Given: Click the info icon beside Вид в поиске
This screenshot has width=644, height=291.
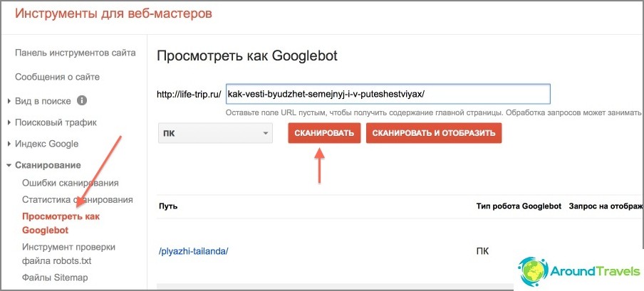Looking at the screenshot, I should [82, 100].
